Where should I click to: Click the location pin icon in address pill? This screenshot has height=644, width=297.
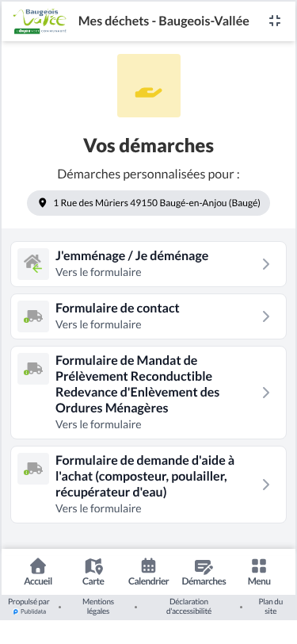[42, 203]
